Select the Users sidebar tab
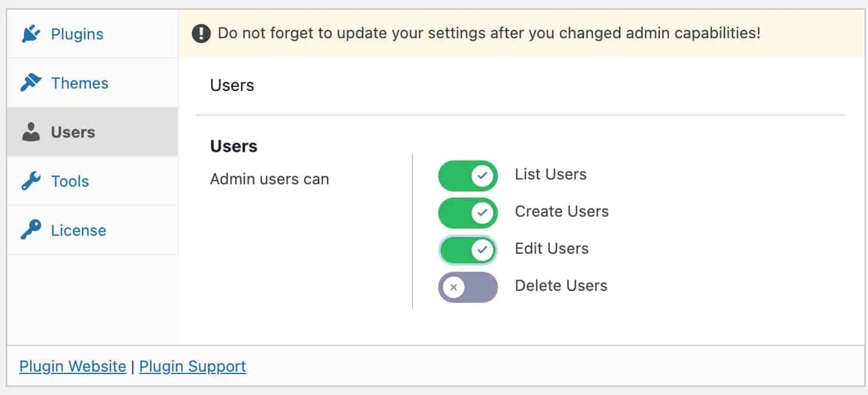 93,132
